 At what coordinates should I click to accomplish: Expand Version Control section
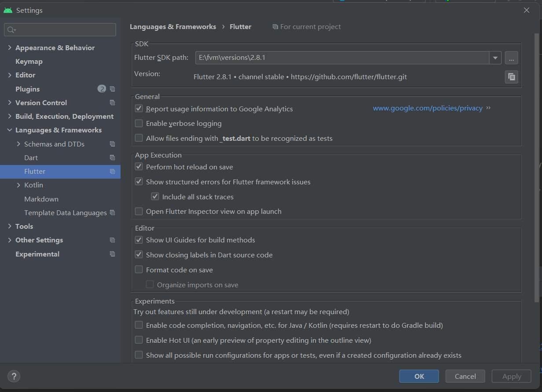click(x=10, y=103)
